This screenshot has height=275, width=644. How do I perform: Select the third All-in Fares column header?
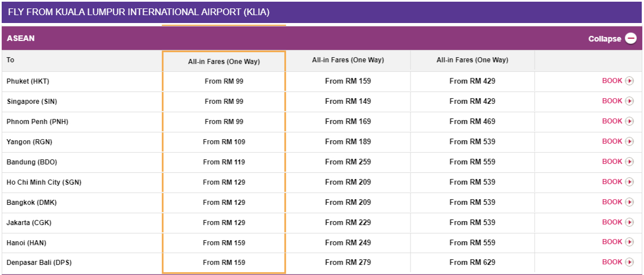[x=472, y=60]
